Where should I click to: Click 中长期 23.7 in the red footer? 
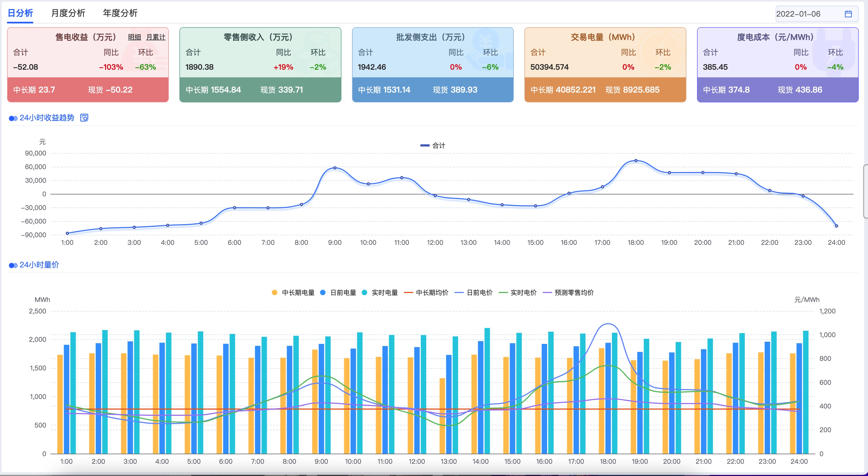tap(34, 90)
